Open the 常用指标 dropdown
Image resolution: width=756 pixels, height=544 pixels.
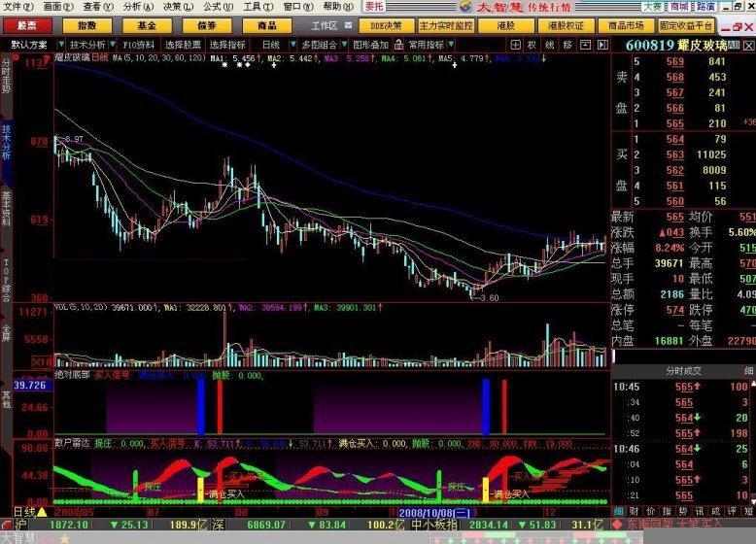[428, 45]
